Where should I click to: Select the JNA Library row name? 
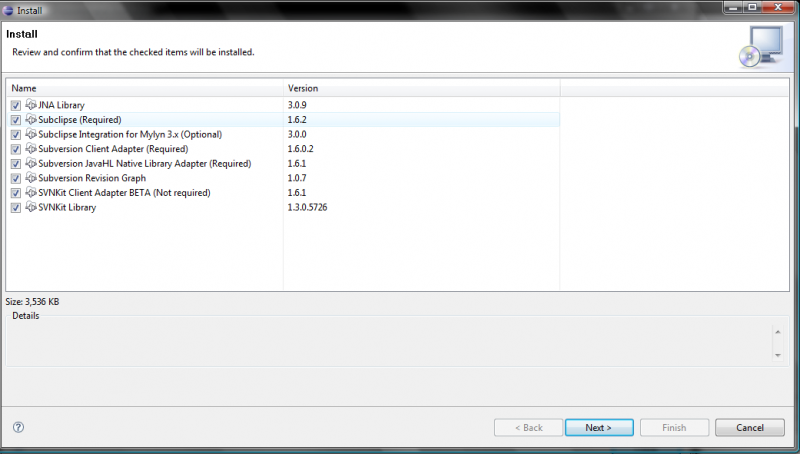point(61,105)
